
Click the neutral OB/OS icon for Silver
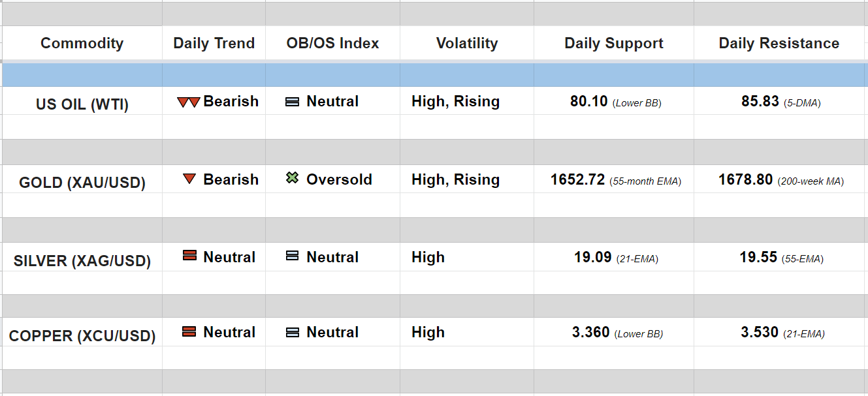click(x=293, y=256)
